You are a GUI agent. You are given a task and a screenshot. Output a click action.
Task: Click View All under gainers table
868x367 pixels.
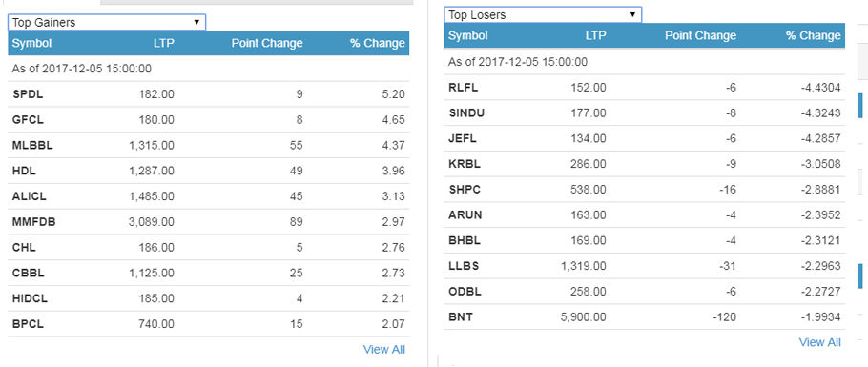point(383,349)
